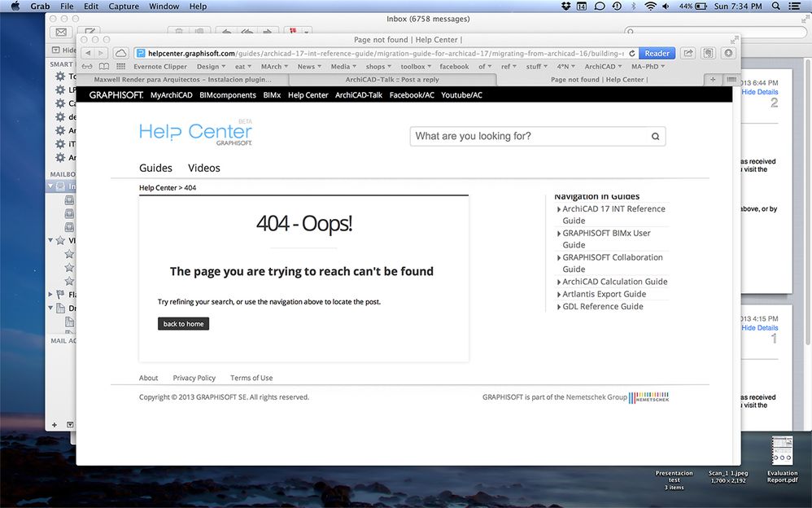Click the Mail window search field
Viewport: 812px width, 508px height.
click(x=714, y=32)
